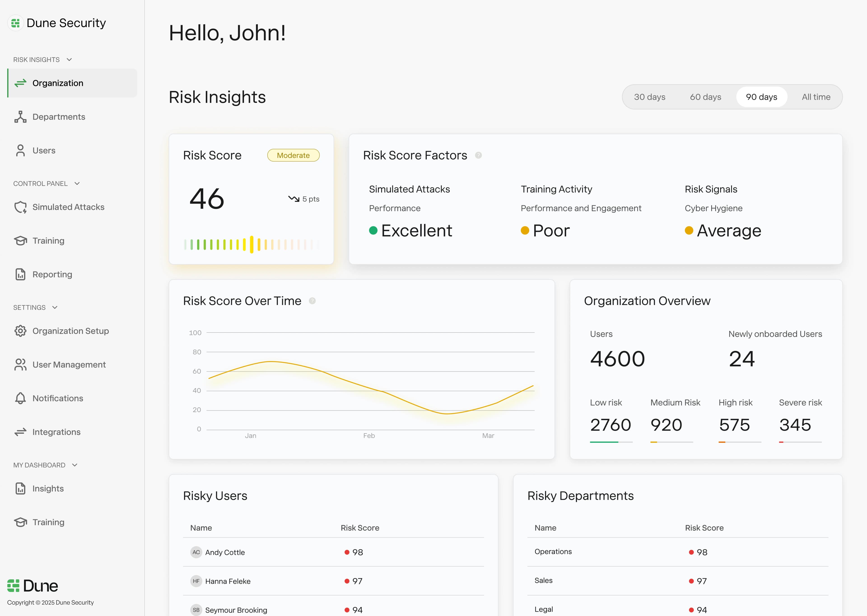The height and width of the screenshot is (616, 867).
Task: Select the User Management icon
Action: coord(21,364)
